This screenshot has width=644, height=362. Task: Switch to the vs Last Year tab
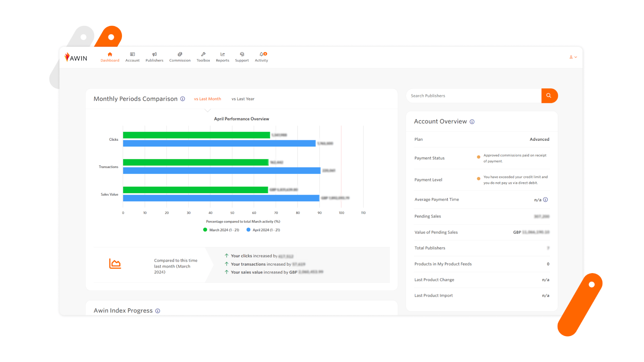point(243,99)
